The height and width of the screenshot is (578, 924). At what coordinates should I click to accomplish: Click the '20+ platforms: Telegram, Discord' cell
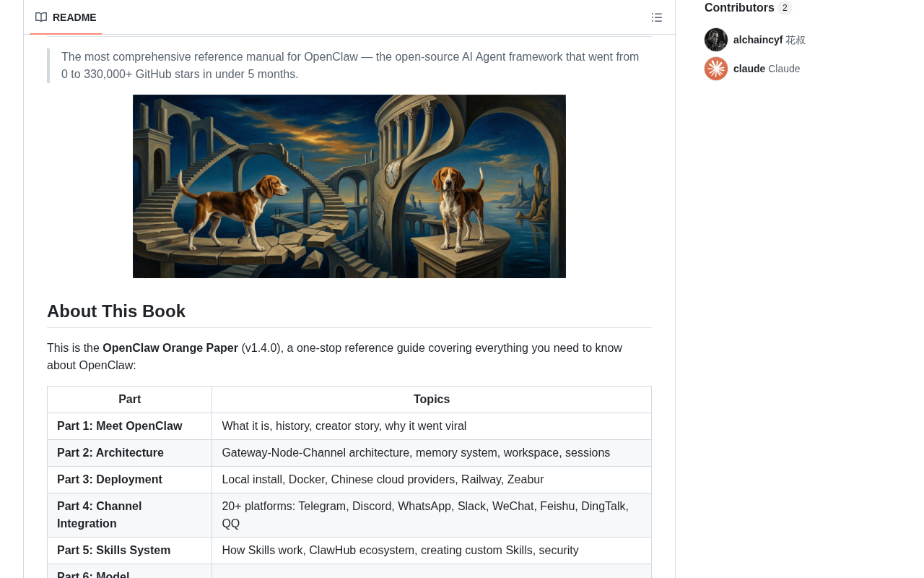coord(432,515)
